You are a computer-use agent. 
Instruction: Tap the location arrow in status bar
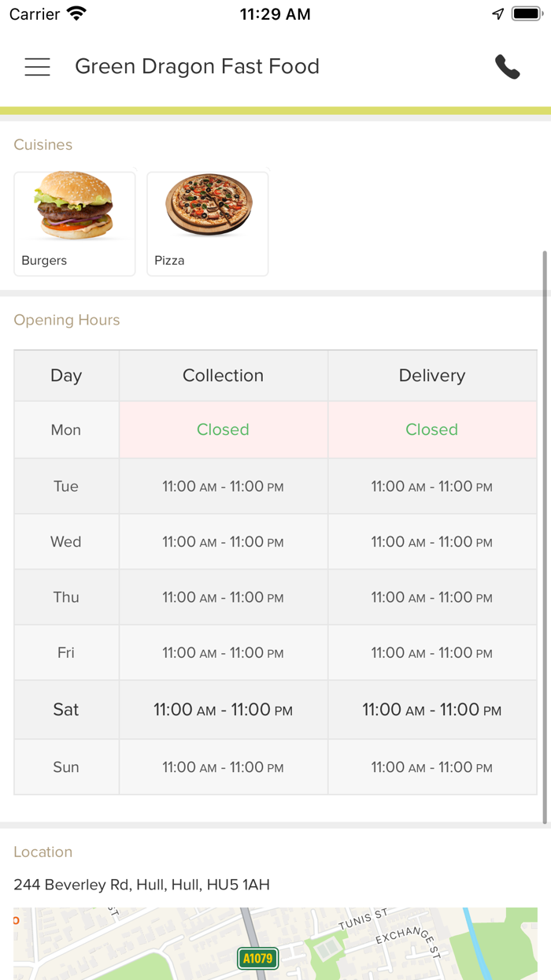497,14
